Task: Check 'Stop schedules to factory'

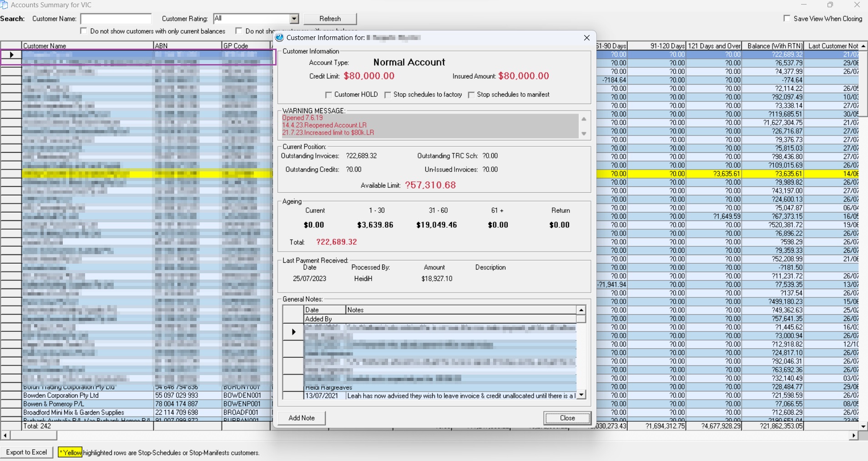Action: coord(388,95)
